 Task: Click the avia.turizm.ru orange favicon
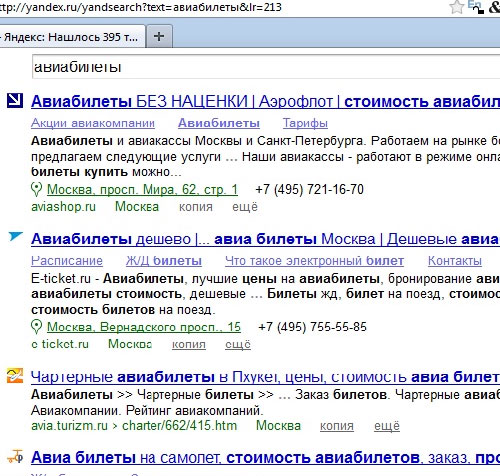tap(15, 376)
